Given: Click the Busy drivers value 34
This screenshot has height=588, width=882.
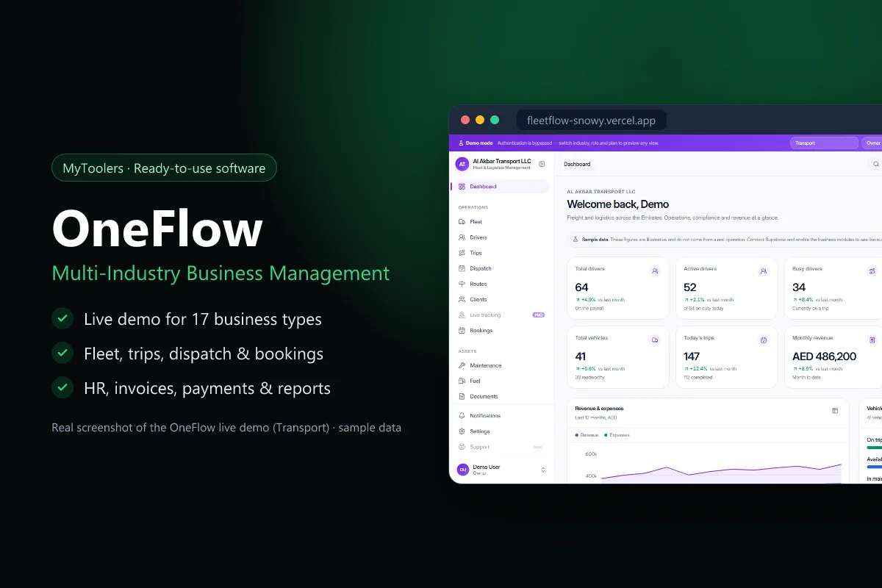Looking at the screenshot, I should (799, 287).
